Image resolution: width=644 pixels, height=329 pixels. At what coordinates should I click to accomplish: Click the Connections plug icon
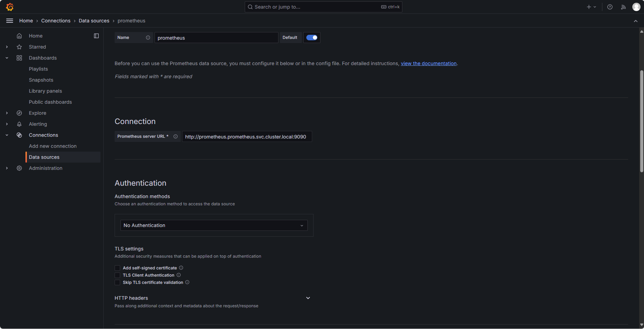coord(19,135)
